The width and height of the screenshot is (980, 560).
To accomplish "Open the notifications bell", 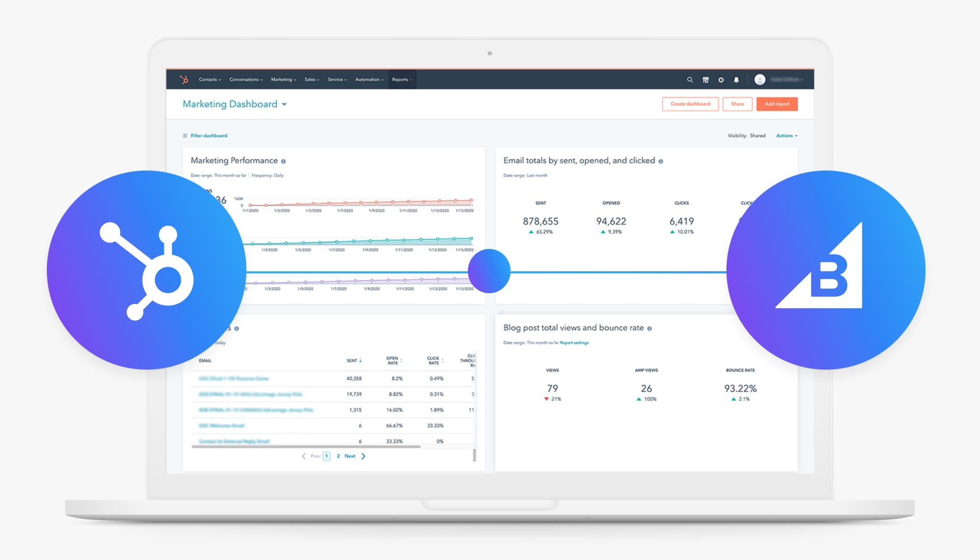I will click(736, 80).
